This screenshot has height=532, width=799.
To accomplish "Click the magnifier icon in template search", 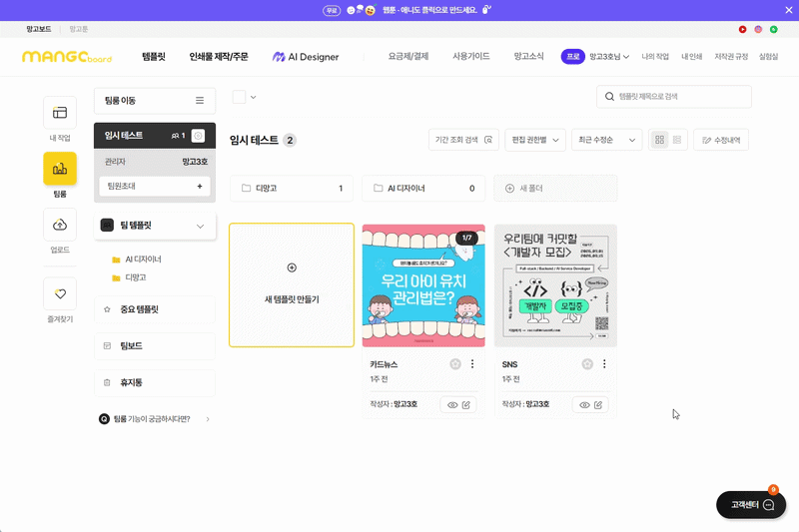I will 609,97.
